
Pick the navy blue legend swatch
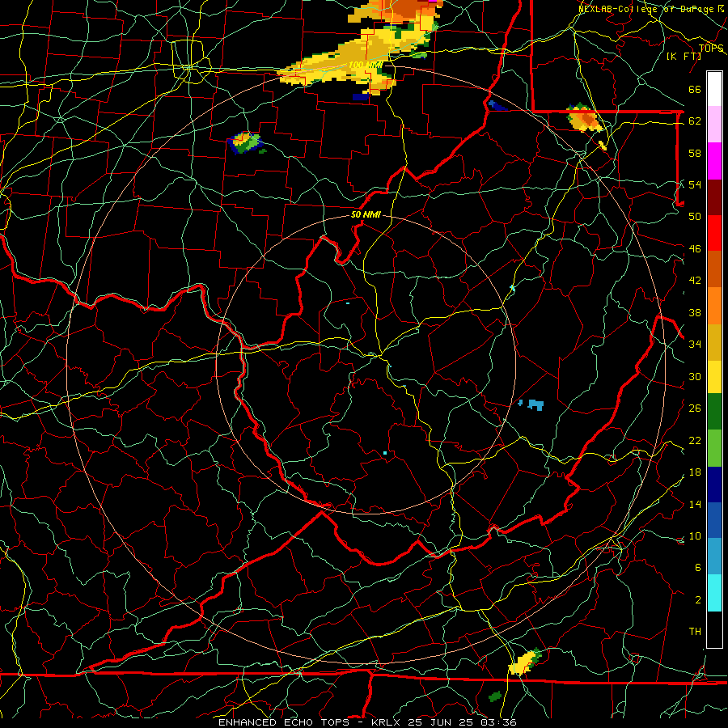714,485
